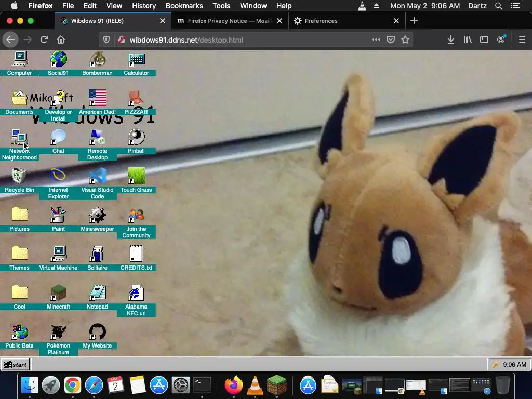Open the Firefox hamburger menu
This screenshot has width=532, height=399.
(x=522, y=39)
